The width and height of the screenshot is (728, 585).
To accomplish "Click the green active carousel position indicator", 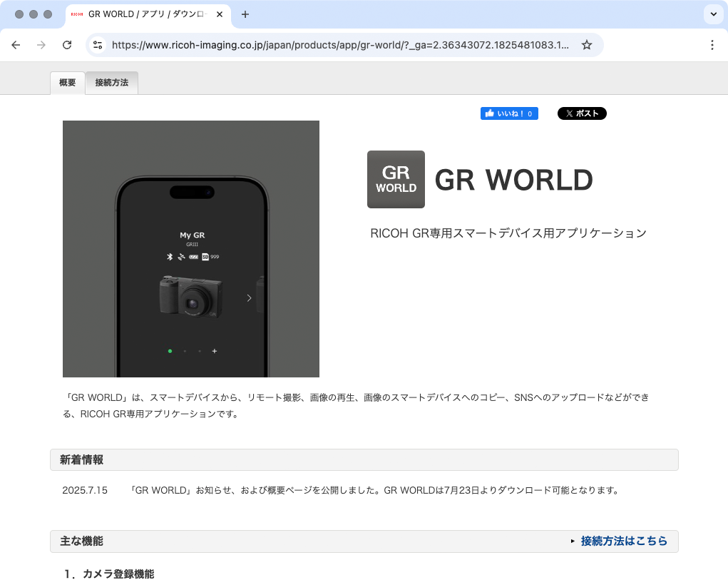I will [170, 351].
